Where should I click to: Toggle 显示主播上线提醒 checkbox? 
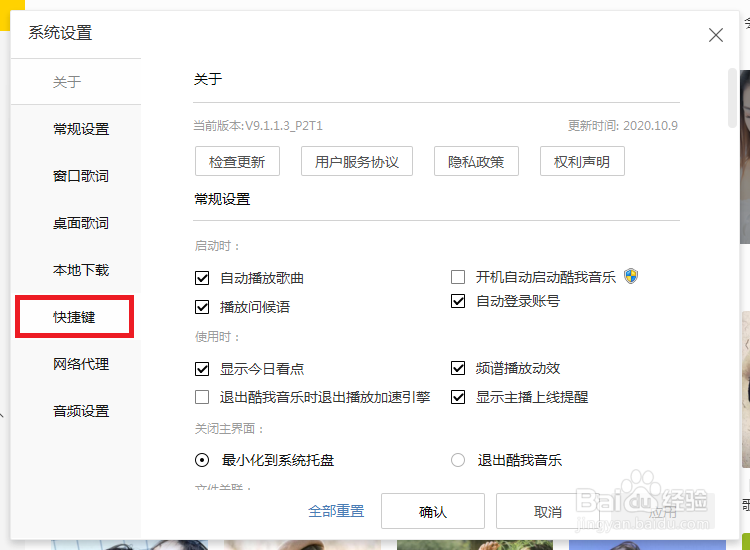click(x=458, y=397)
